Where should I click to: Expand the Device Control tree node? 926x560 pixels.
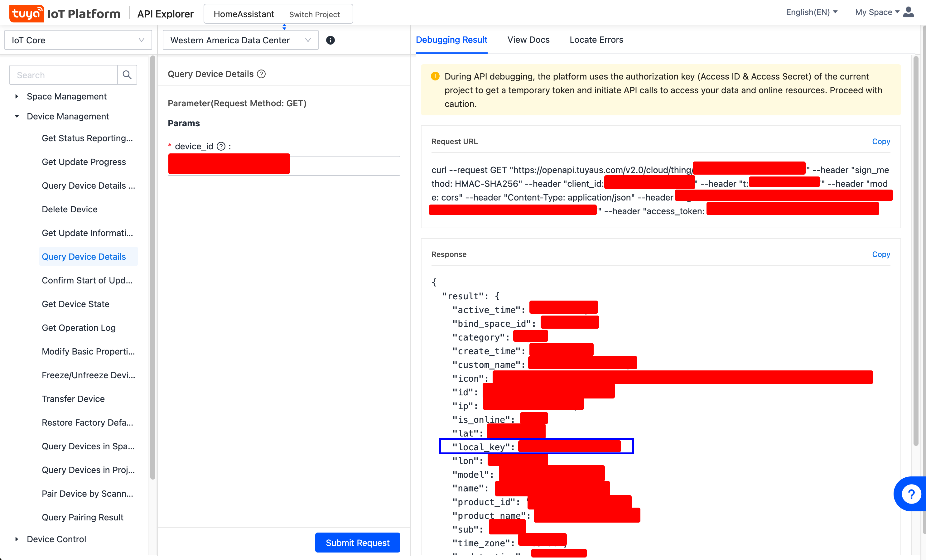17,539
